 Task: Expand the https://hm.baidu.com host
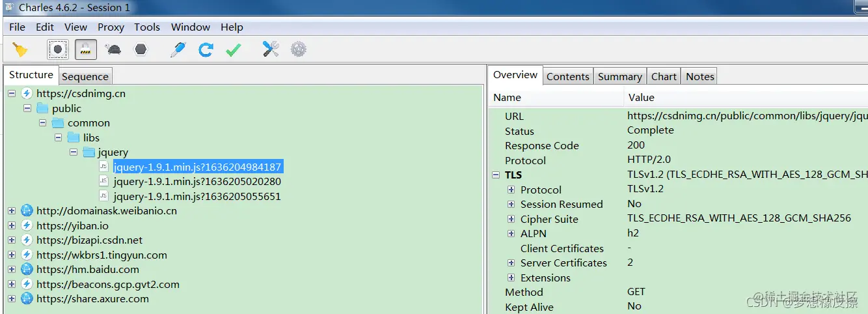click(12, 269)
